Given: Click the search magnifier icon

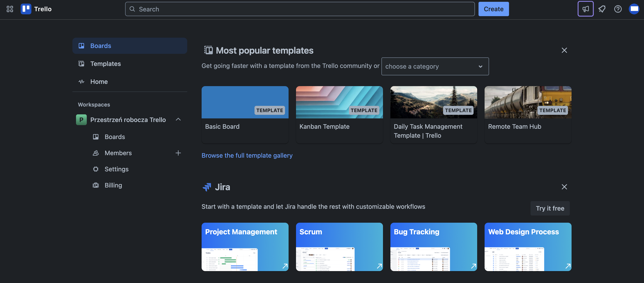Looking at the screenshot, I should click(x=132, y=9).
